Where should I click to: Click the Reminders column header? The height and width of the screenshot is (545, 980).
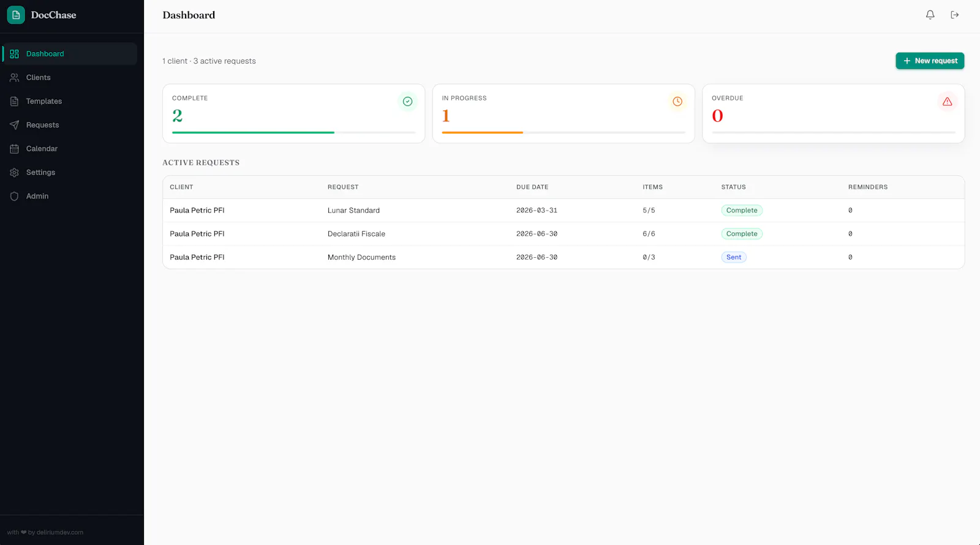tap(868, 187)
